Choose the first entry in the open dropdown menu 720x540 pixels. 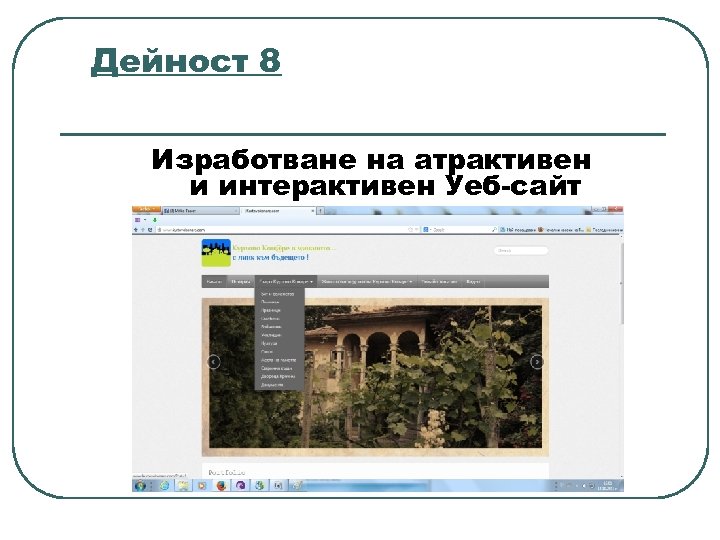279,294
